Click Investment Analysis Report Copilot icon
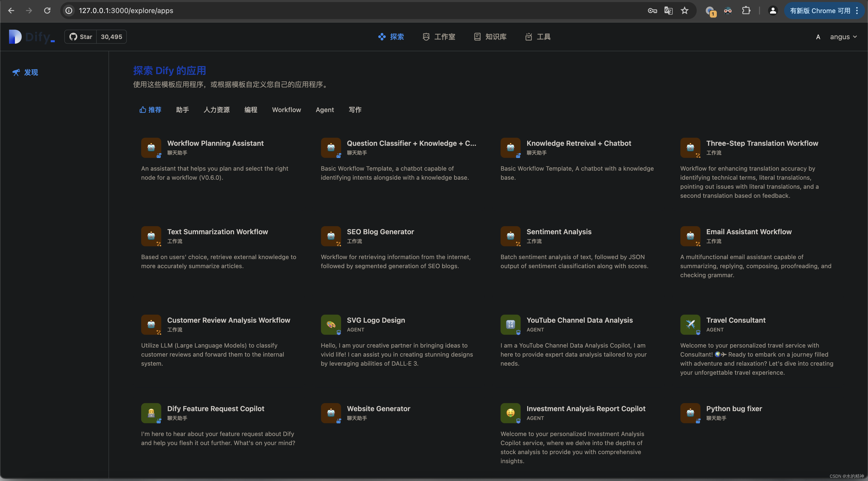 (510, 413)
